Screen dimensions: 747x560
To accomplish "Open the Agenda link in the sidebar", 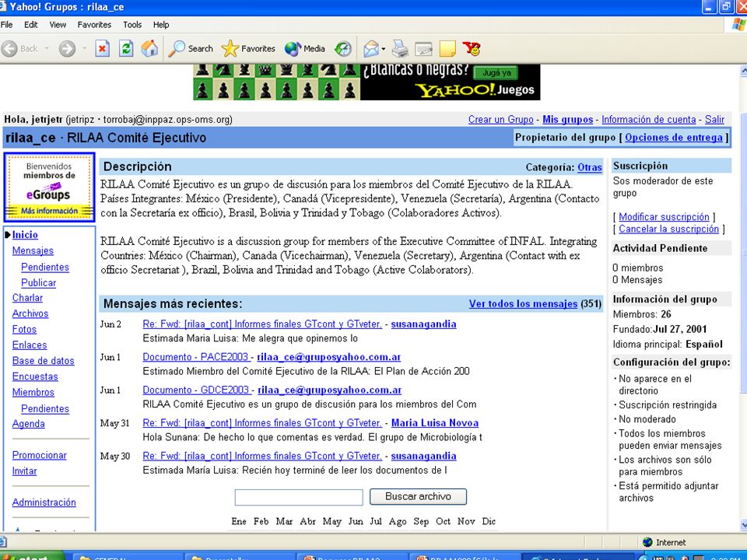I will point(28,423).
